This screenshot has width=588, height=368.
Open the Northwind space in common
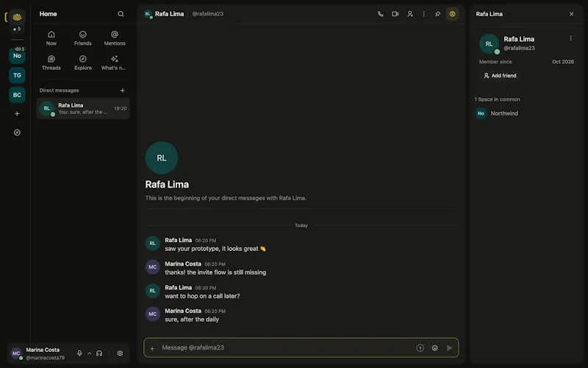point(525,113)
